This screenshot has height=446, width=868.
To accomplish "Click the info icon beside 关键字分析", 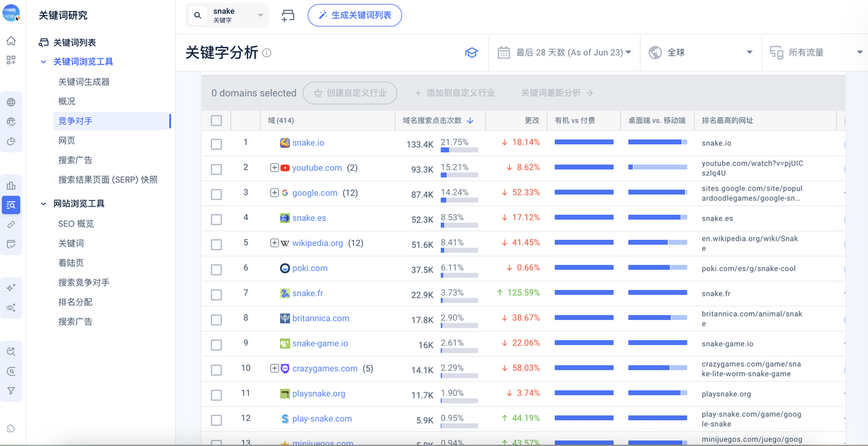I will click(267, 53).
